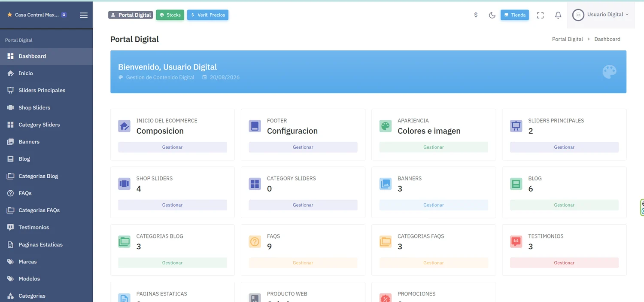Toggle dark mode moon icon
The width and height of the screenshot is (644, 302).
[x=492, y=15]
